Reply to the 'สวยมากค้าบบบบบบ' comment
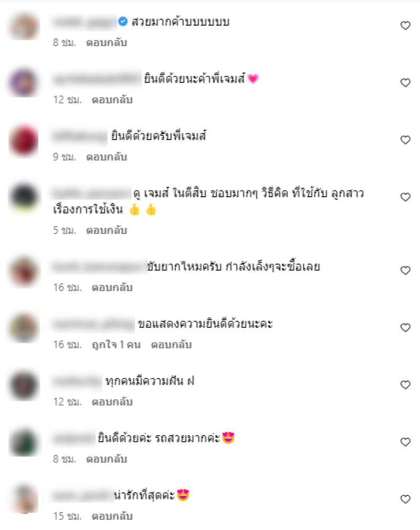420x530 pixels. tap(107, 43)
